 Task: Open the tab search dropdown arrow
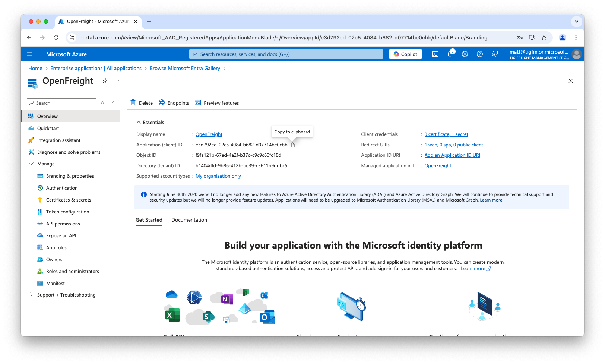(x=577, y=22)
